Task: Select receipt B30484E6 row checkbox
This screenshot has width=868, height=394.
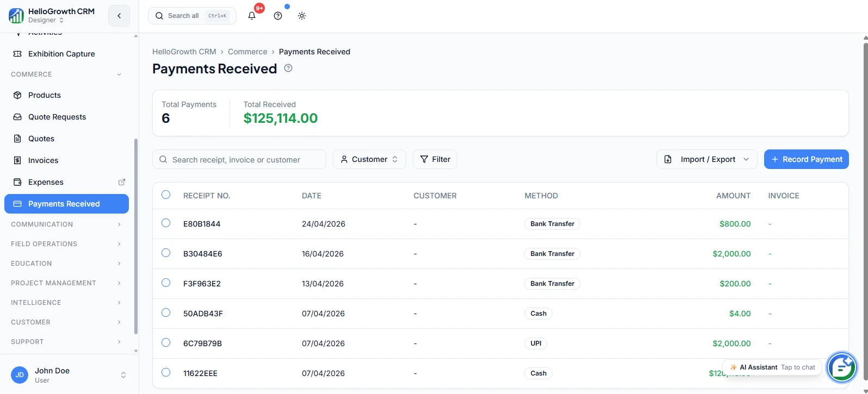Action: coord(166,253)
